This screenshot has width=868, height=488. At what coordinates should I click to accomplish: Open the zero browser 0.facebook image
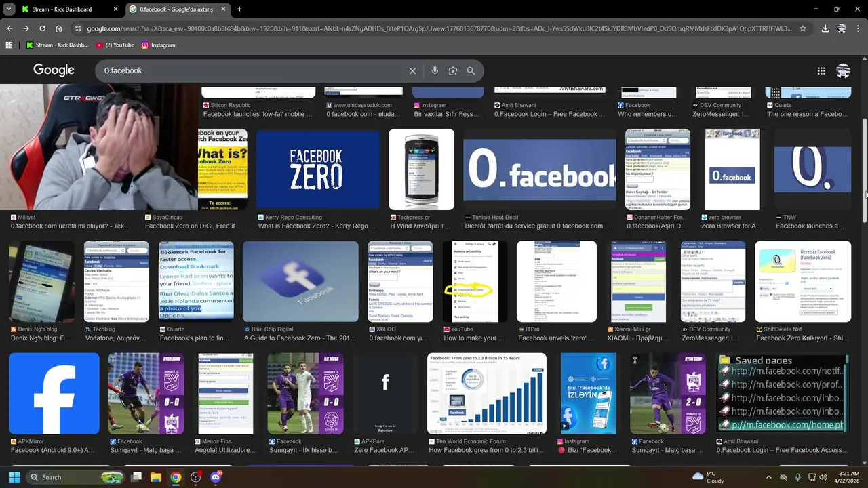pos(732,169)
